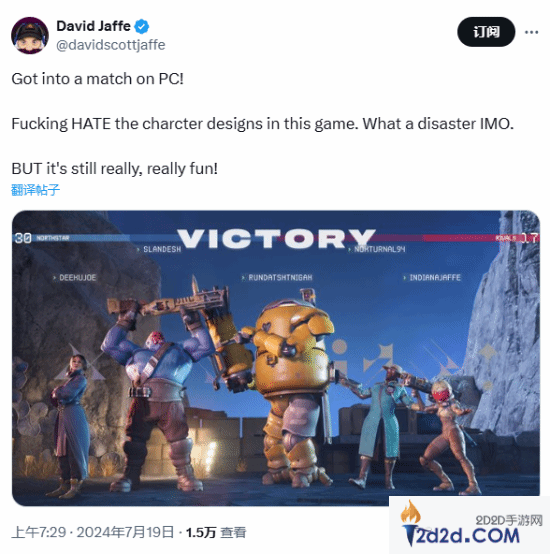Select the RUNDATSHTNIGAH player name tag
The image size is (550, 554).
click(x=277, y=278)
